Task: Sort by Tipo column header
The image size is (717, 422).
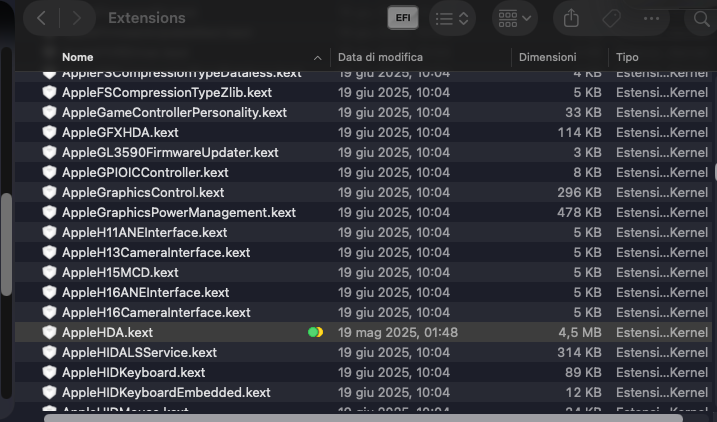Action: (627, 57)
